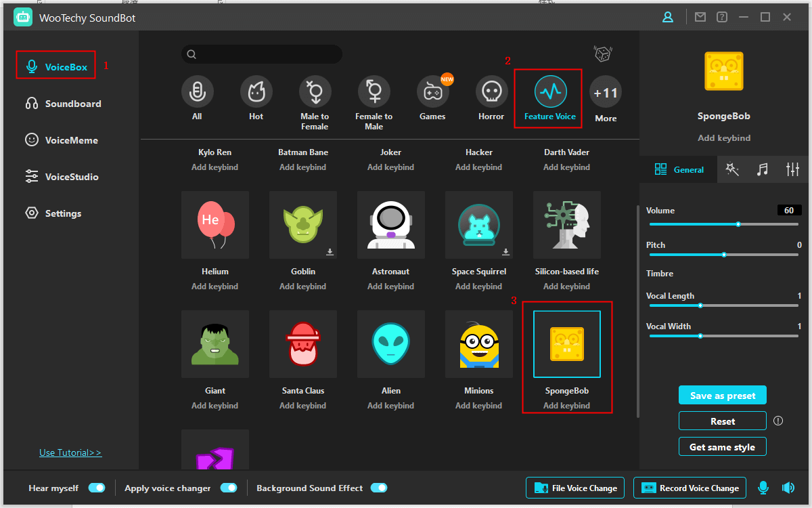Switch to the VoiceStudio section

tap(71, 177)
